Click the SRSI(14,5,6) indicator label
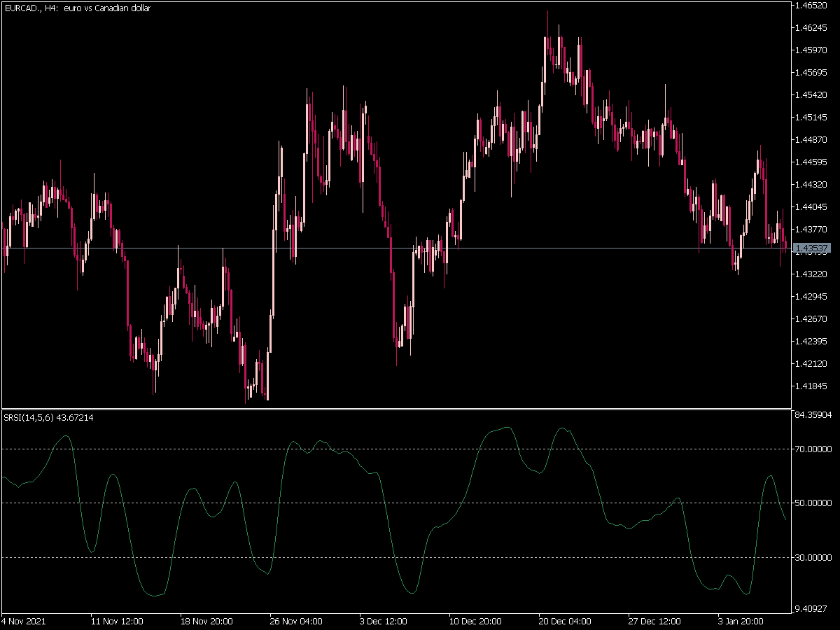 click(x=48, y=418)
